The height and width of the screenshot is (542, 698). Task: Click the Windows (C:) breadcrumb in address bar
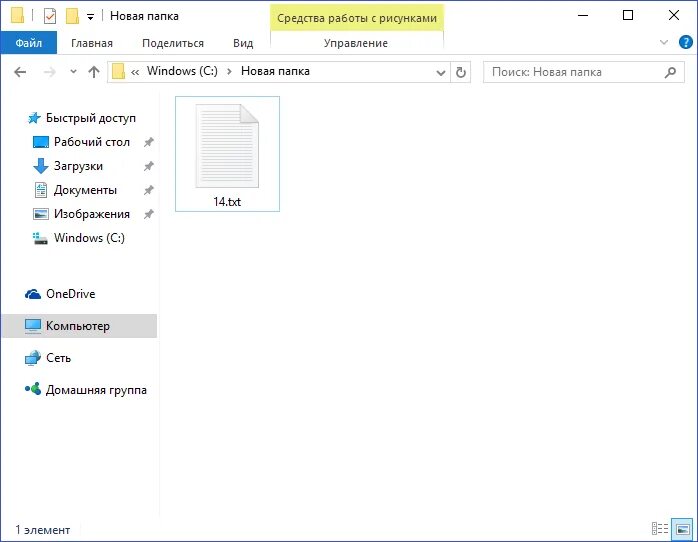point(182,71)
